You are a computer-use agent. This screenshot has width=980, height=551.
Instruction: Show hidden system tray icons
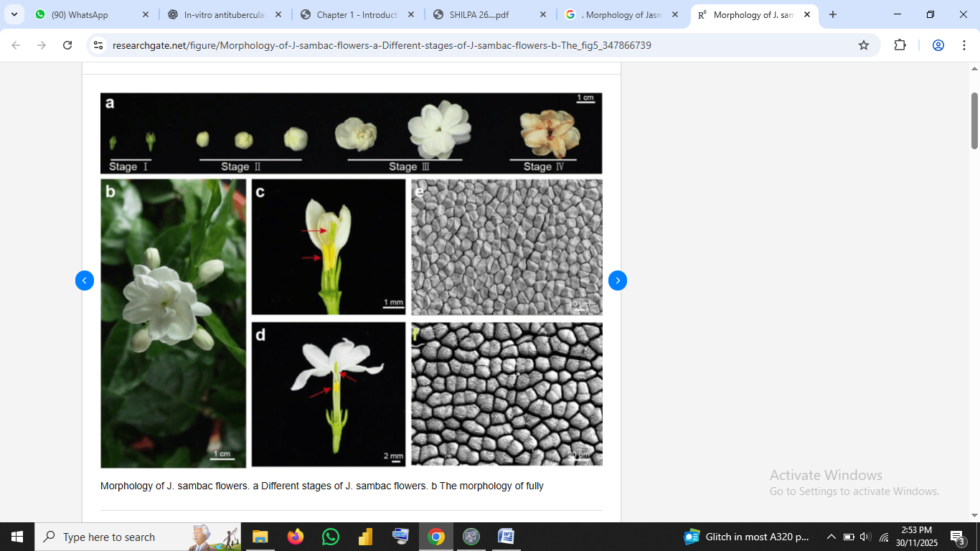(x=831, y=537)
